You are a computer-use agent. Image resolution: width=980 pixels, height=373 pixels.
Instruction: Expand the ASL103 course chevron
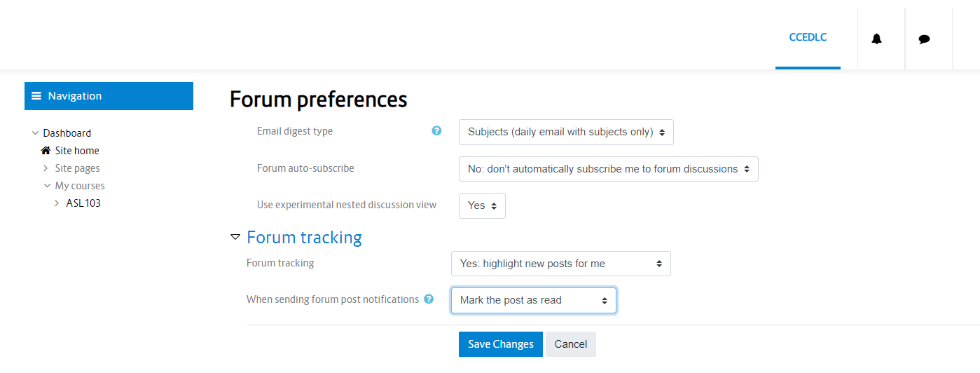point(57,203)
